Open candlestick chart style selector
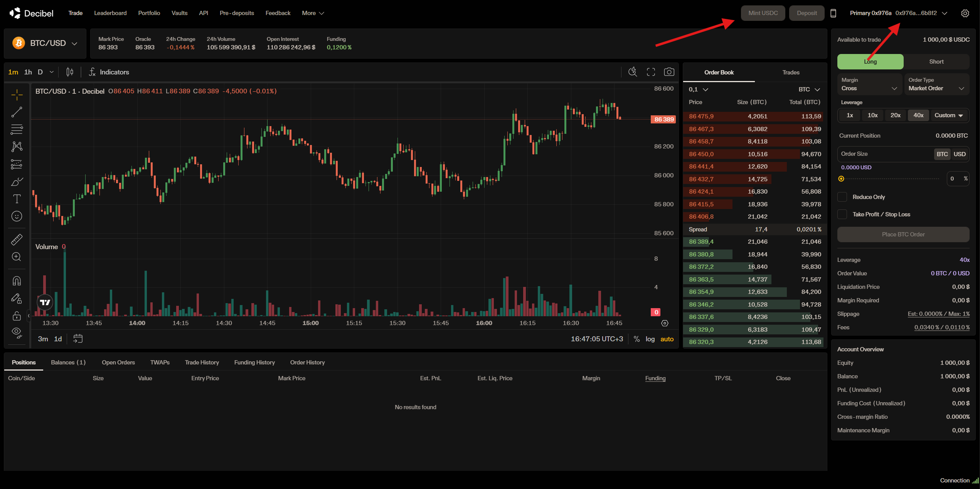Viewport: 980px width, 489px height. coord(70,72)
